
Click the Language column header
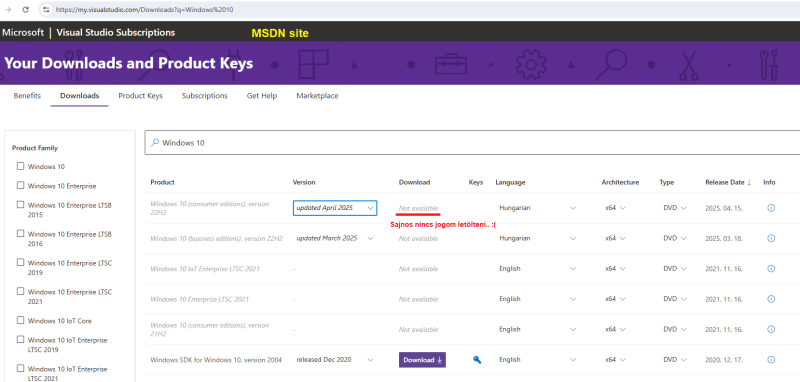tap(510, 182)
